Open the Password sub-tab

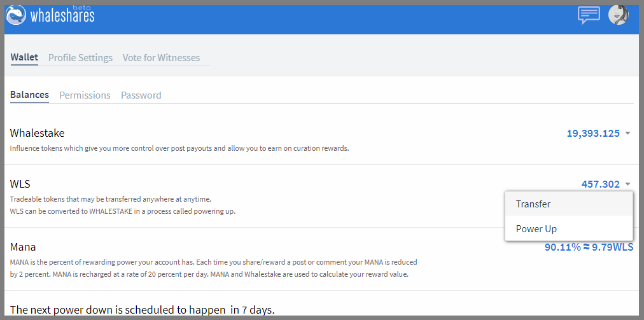pos(141,95)
